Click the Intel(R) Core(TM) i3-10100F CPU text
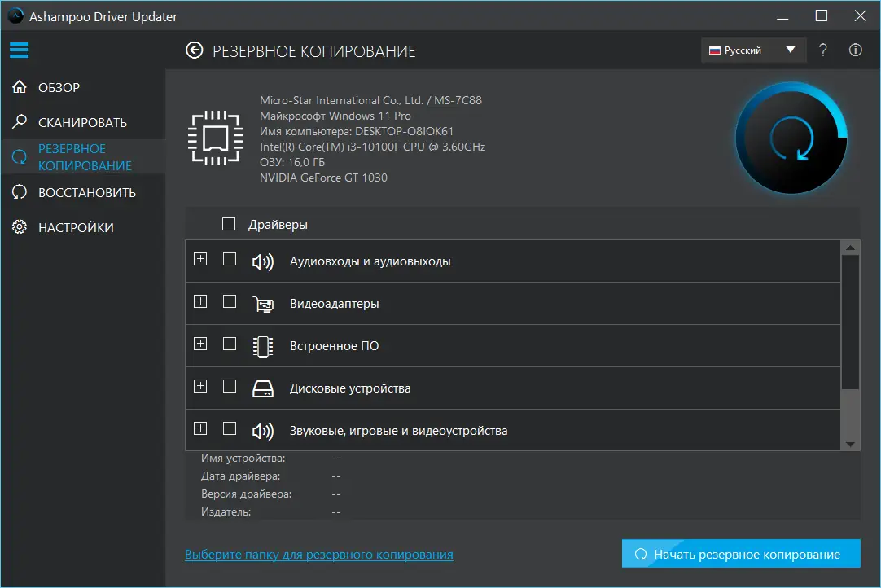The width and height of the screenshot is (881, 588). click(x=373, y=147)
